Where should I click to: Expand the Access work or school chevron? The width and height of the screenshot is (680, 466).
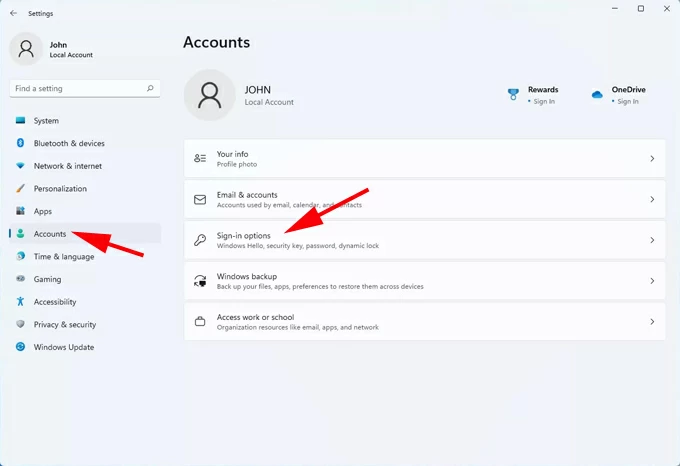(x=652, y=322)
